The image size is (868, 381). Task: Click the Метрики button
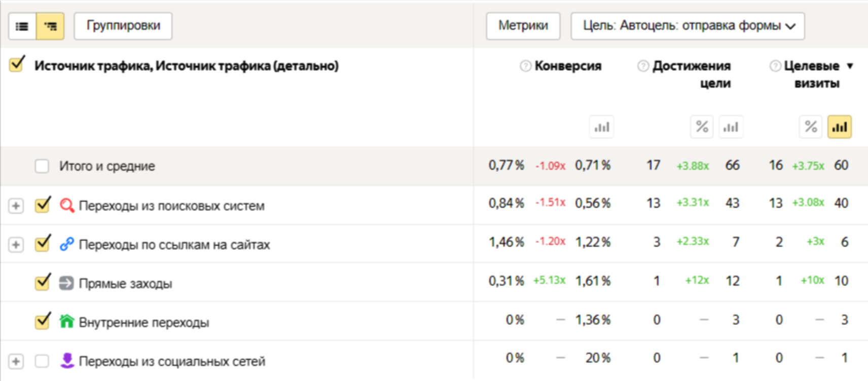(x=523, y=26)
